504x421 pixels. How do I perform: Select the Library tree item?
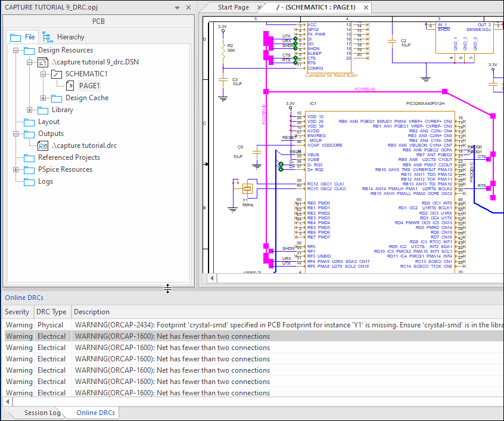[x=63, y=110]
